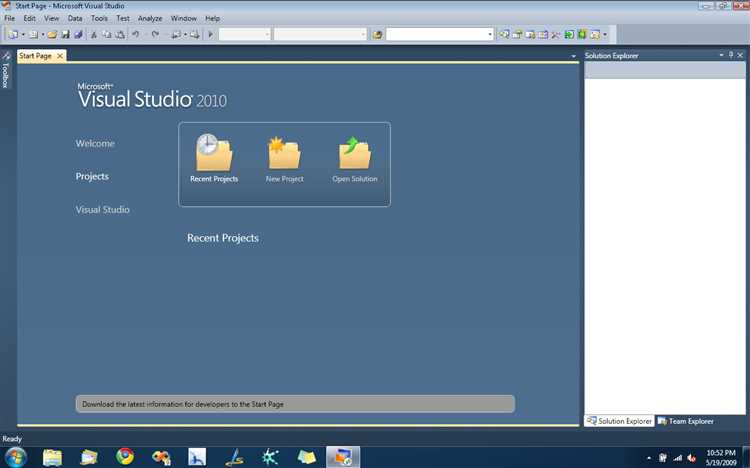Click the Solution Explorer toolbar icon
The width and height of the screenshot is (750, 468).
[504, 34]
